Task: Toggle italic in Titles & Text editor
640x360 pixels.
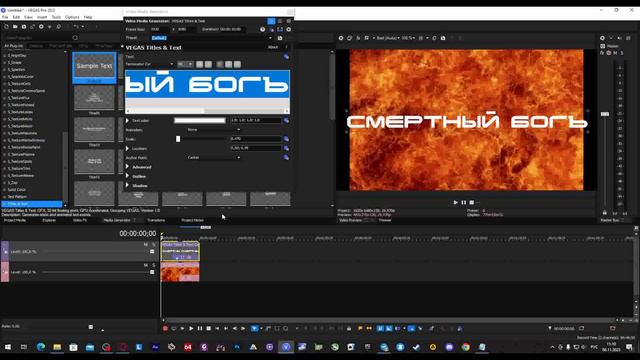Action: pos(209,64)
